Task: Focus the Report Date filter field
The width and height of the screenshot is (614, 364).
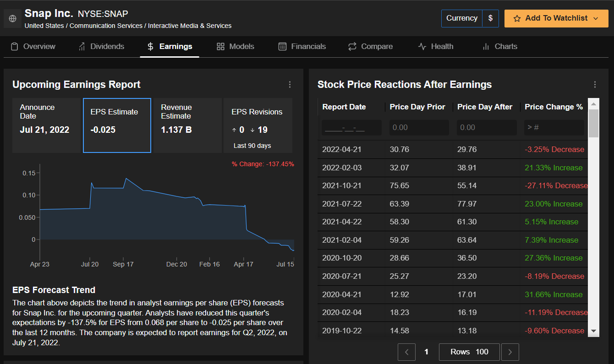Action: 351,127
